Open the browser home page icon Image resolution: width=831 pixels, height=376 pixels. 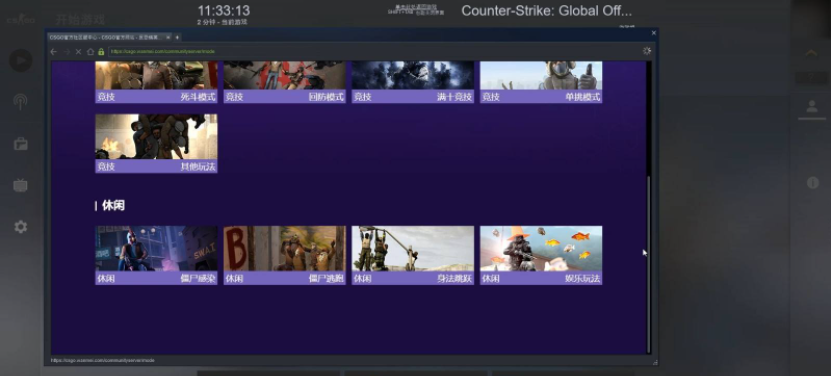(x=90, y=51)
